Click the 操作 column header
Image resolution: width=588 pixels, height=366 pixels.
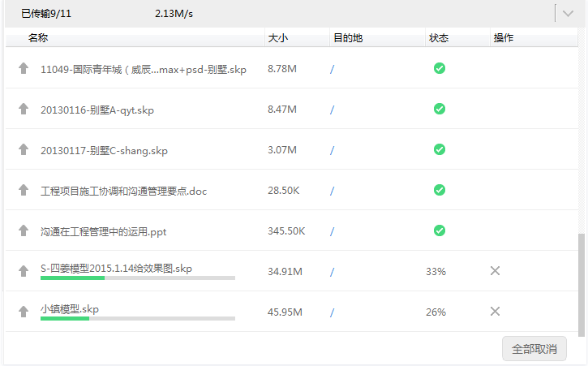point(504,38)
